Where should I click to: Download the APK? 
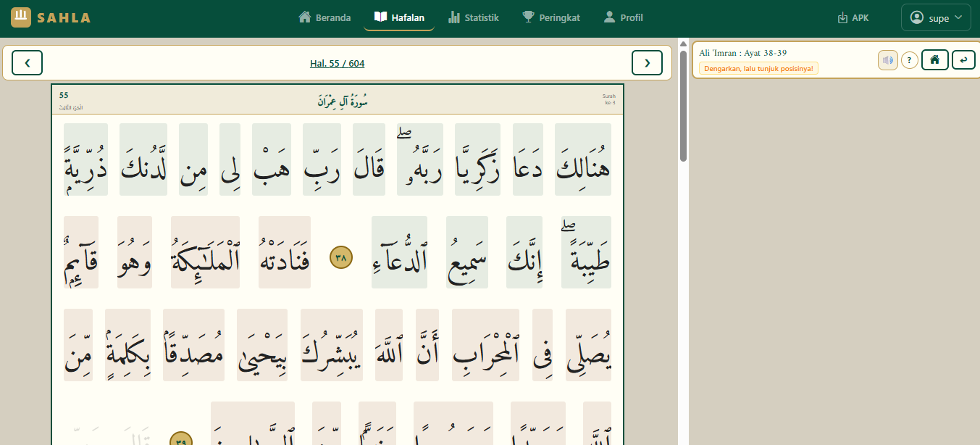(853, 17)
